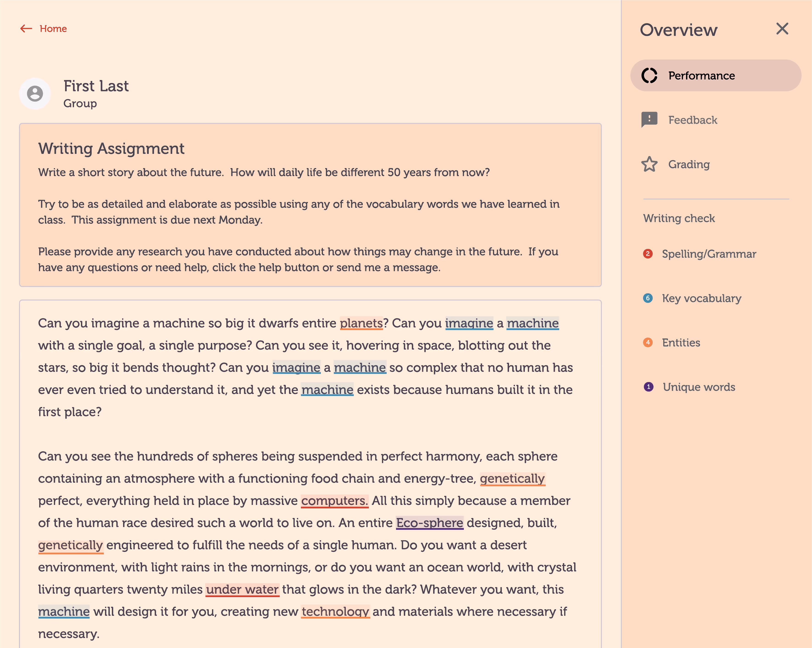Go to the Home link
Screen dimensions: 812x648
[x=53, y=29]
